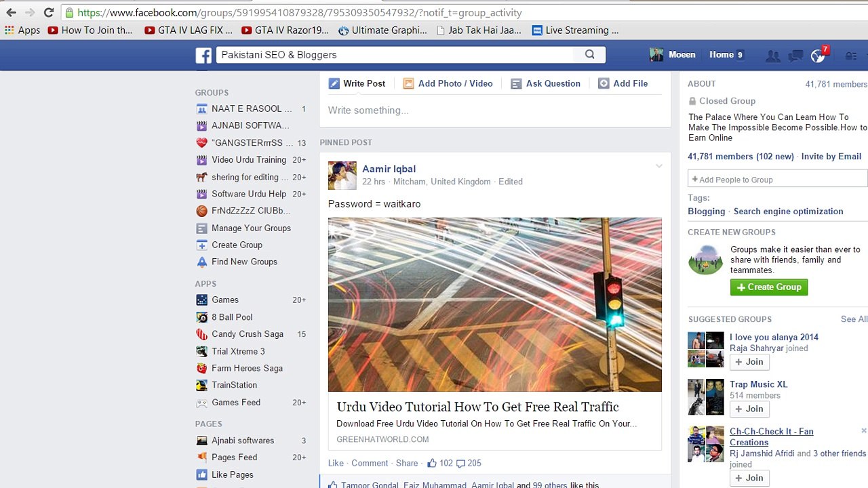Open the Urdu Video Tutorial article title

click(477, 407)
